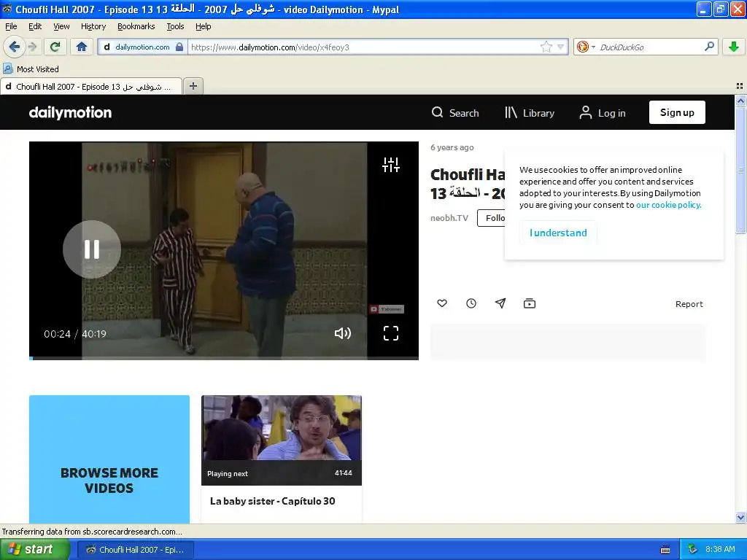Pause the video with the pause button
The height and width of the screenshot is (560, 747).
click(x=92, y=249)
